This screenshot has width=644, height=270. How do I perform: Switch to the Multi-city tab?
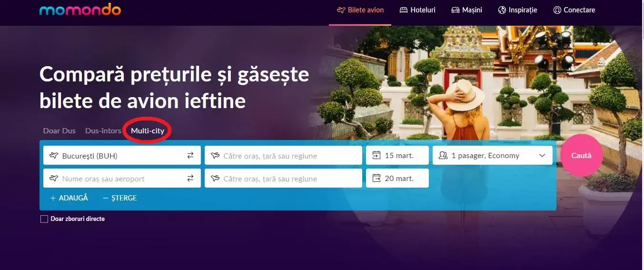[148, 131]
